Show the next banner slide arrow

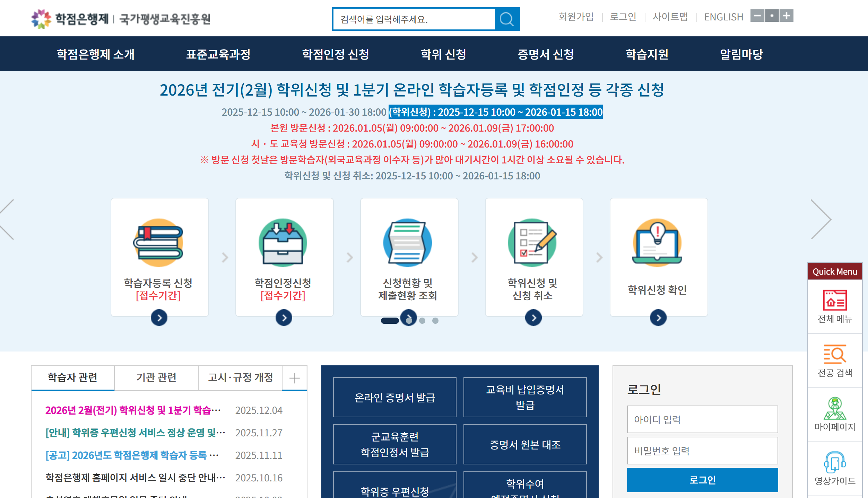pos(821,219)
